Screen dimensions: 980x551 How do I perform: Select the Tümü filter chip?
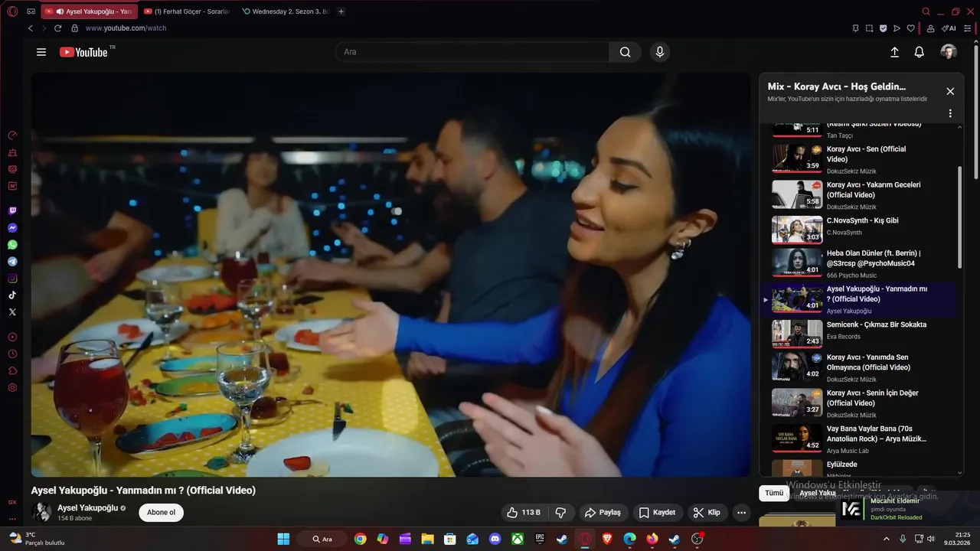[x=774, y=493]
